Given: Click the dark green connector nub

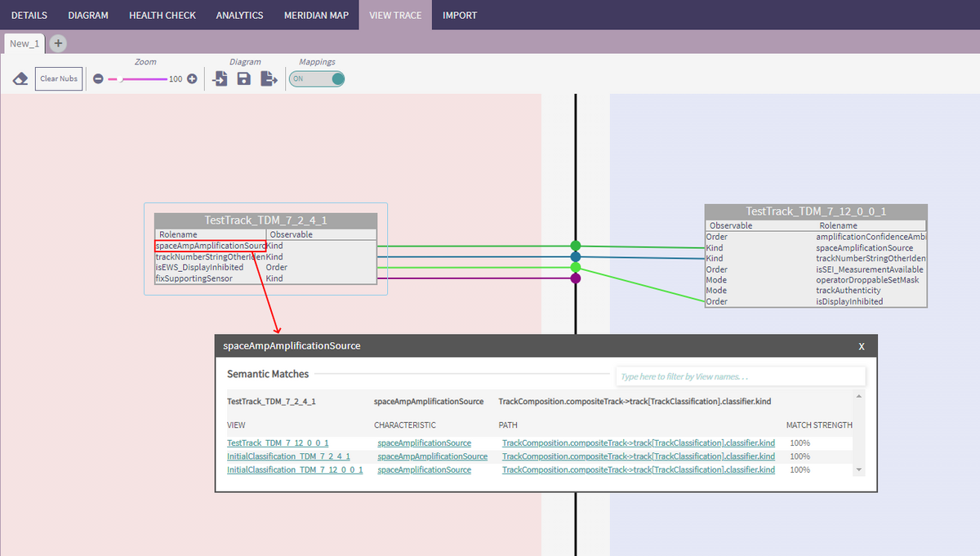Looking at the screenshot, I should 576,246.
